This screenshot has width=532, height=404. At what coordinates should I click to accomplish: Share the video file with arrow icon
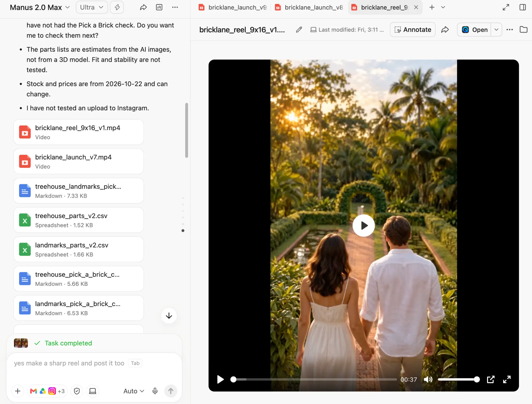[445, 30]
